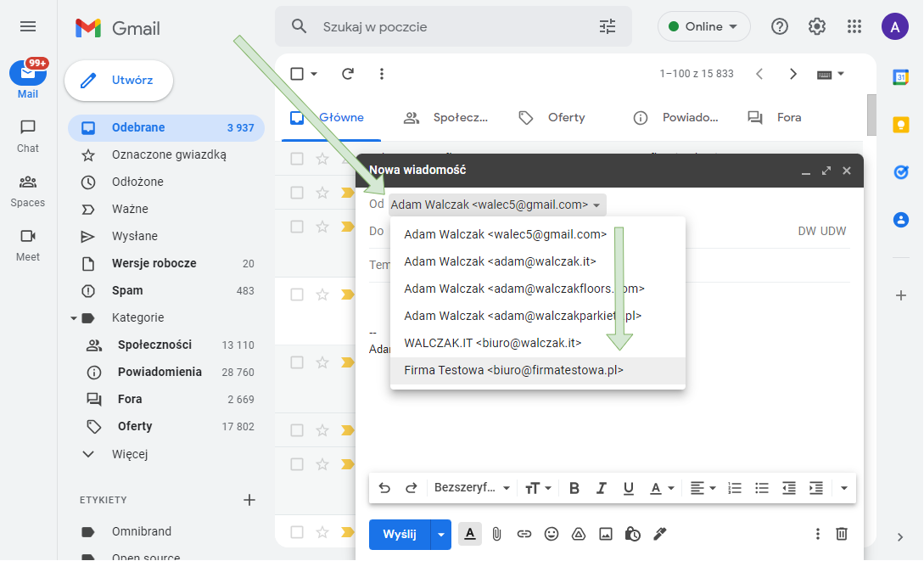Click the refresh inbox icon

(x=347, y=74)
